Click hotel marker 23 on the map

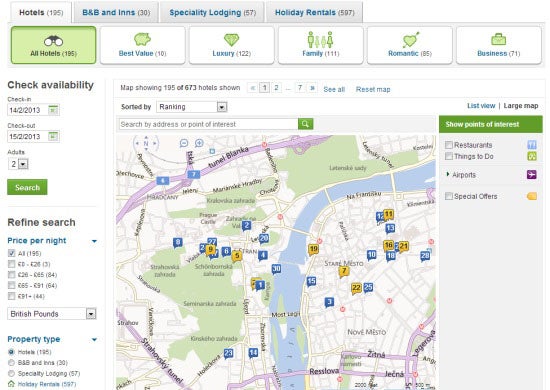pyautogui.click(x=228, y=353)
